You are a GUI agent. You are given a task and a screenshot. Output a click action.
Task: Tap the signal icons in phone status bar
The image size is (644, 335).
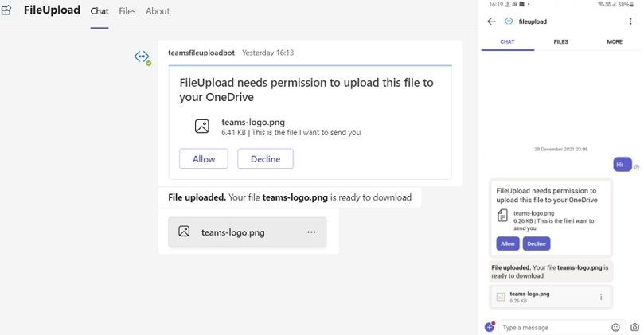[x=607, y=4]
